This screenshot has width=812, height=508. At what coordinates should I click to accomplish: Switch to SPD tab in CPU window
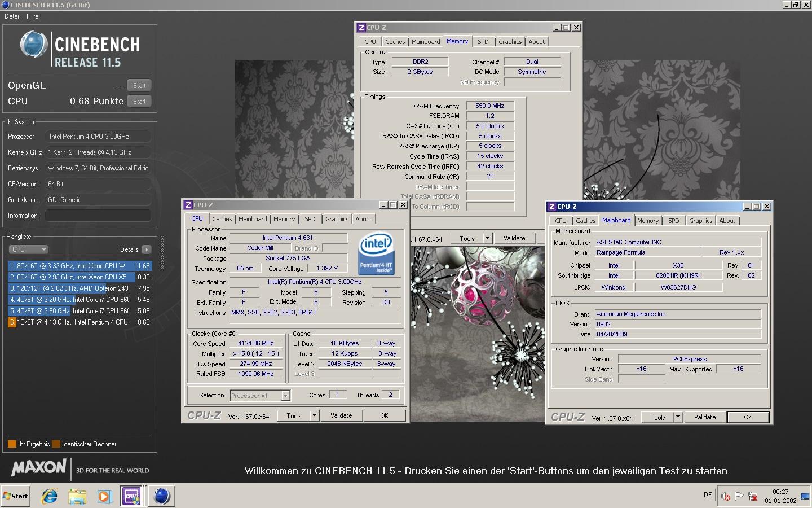pos(310,219)
